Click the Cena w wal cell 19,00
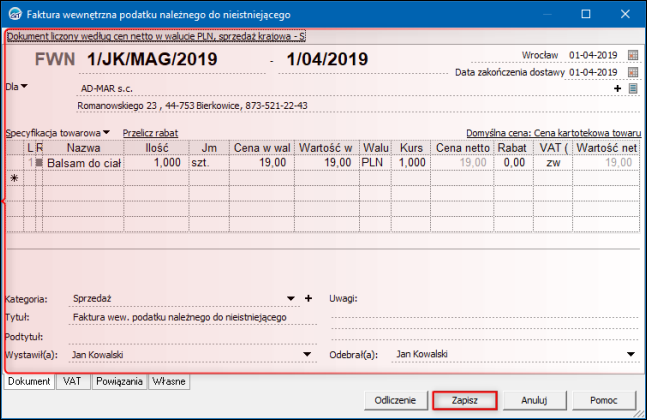This screenshot has height=420, width=647. [262, 163]
